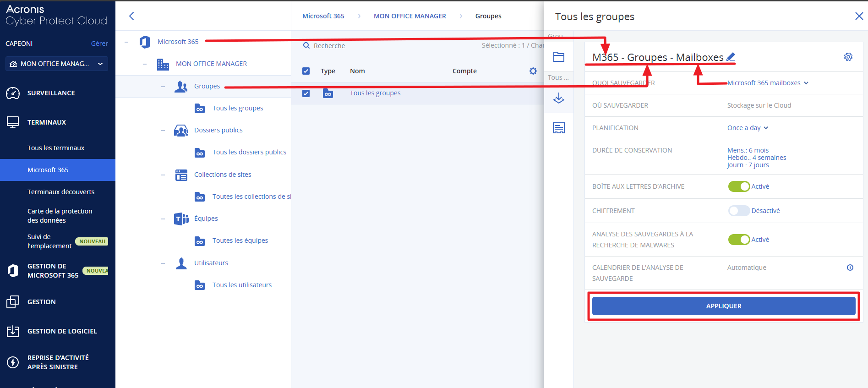Click the Dossiers publics icon

181,131
